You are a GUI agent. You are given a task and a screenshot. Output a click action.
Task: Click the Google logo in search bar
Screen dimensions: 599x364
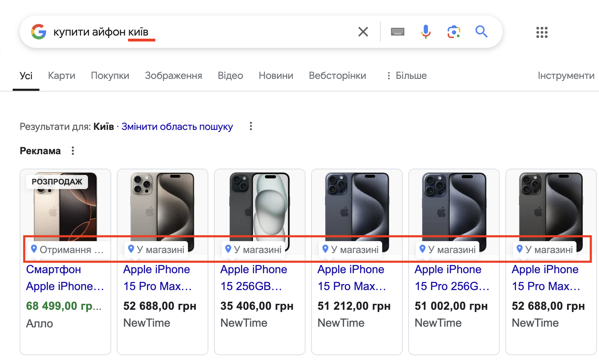pos(39,32)
